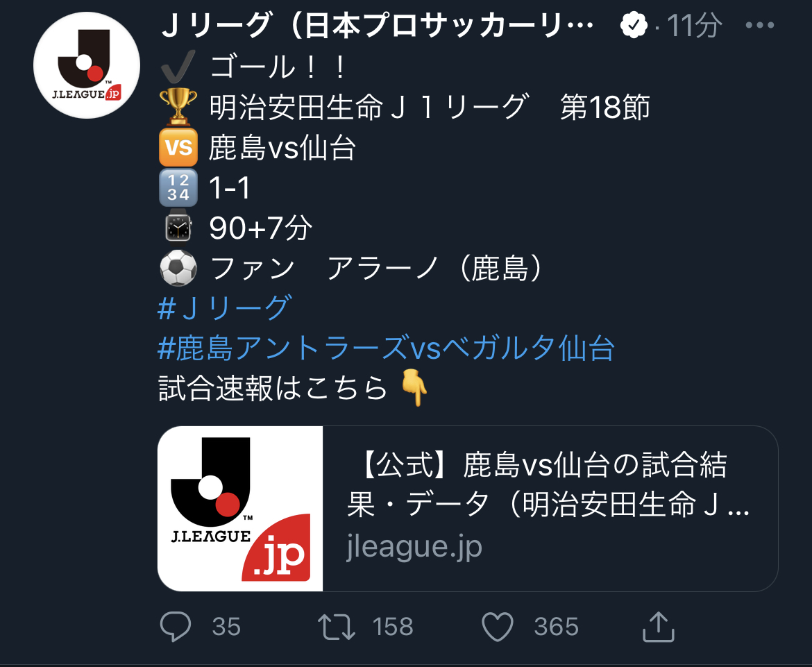Click the 35 replies count
Screen dimensions: 812x667
click(226, 627)
